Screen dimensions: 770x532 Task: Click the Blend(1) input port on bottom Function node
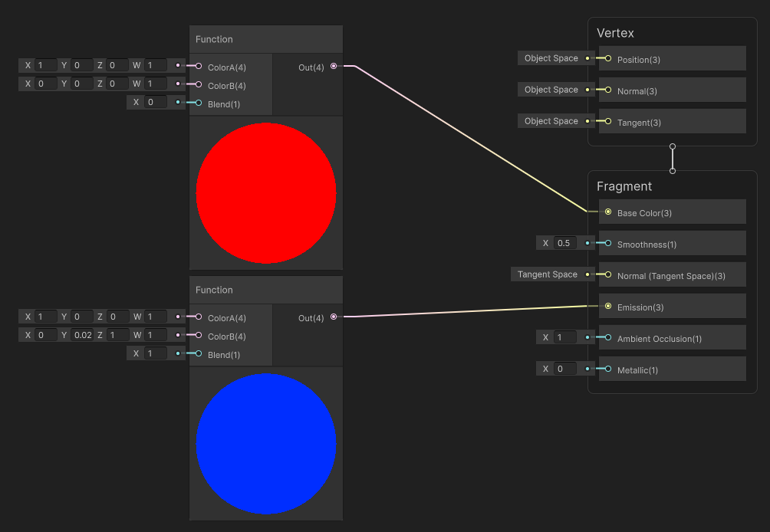point(199,353)
